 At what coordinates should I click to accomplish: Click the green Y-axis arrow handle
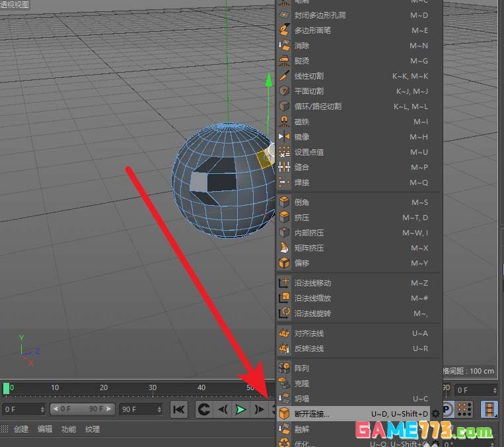268,79
